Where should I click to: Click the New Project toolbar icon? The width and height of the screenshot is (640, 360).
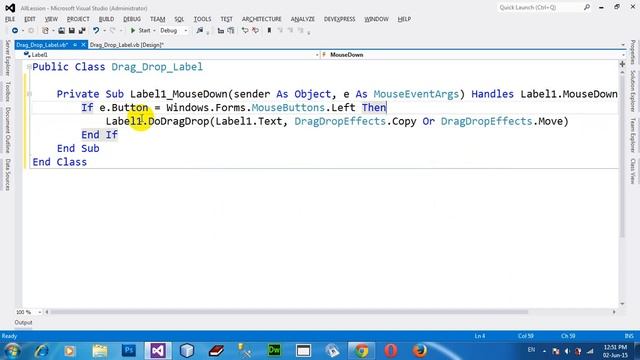[45, 31]
